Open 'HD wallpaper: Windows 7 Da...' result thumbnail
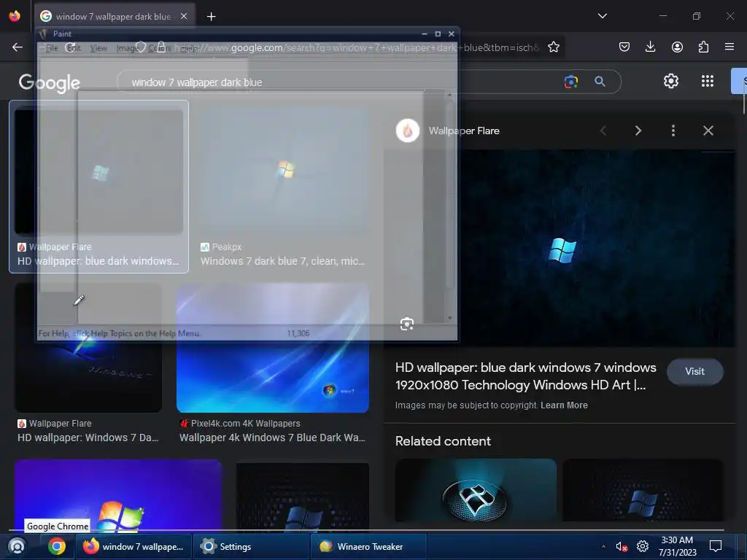This screenshot has width=747, height=560. click(88, 348)
